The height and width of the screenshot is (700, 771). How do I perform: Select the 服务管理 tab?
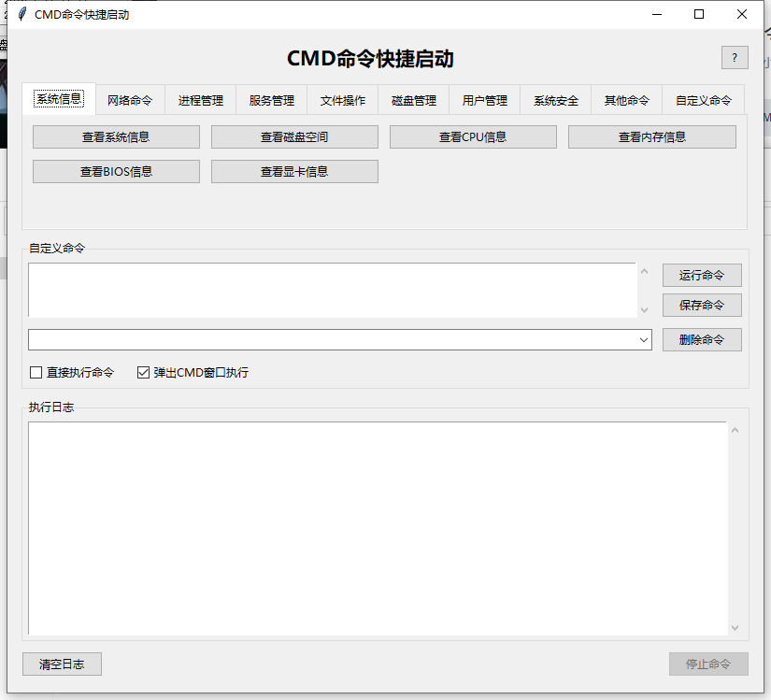point(271,98)
